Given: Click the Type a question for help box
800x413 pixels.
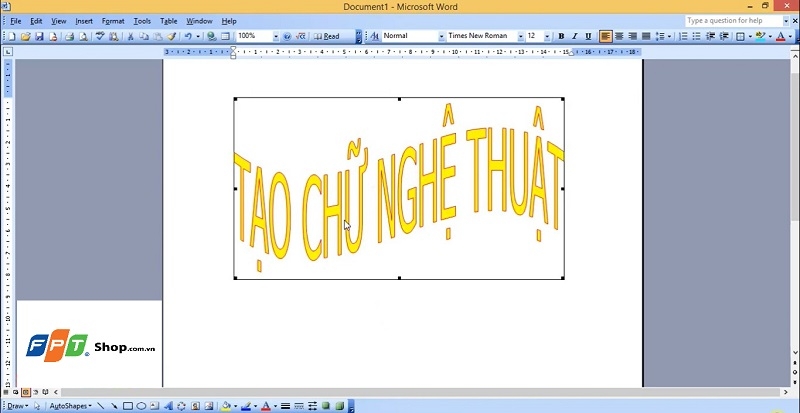Looking at the screenshot, I should 734,21.
